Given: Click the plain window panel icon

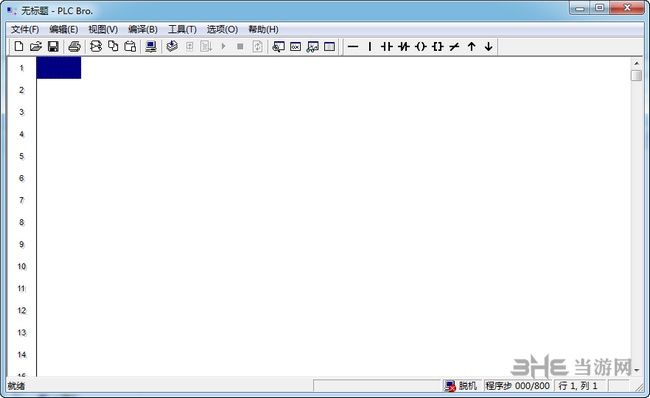Looking at the screenshot, I should (330, 46).
